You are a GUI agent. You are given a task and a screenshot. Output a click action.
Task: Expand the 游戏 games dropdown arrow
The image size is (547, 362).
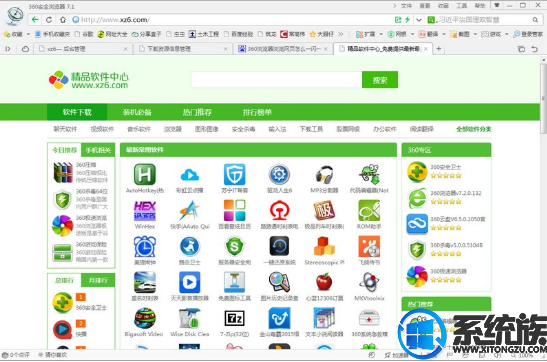[507, 34]
